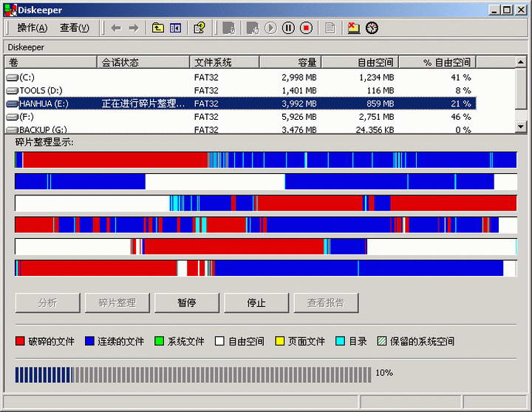Click the 1,401 MB capacity cell

[299, 91]
